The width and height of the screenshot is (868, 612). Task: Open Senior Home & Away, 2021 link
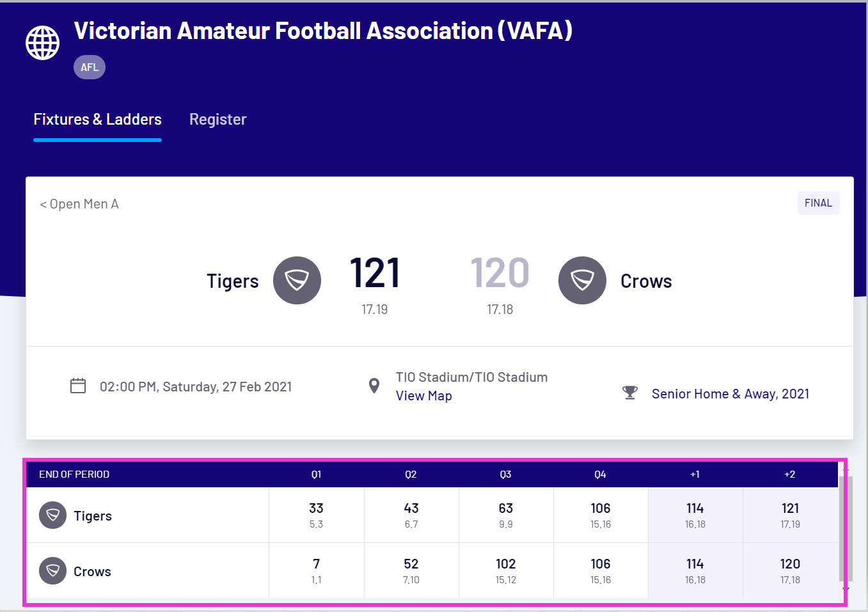tap(730, 394)
